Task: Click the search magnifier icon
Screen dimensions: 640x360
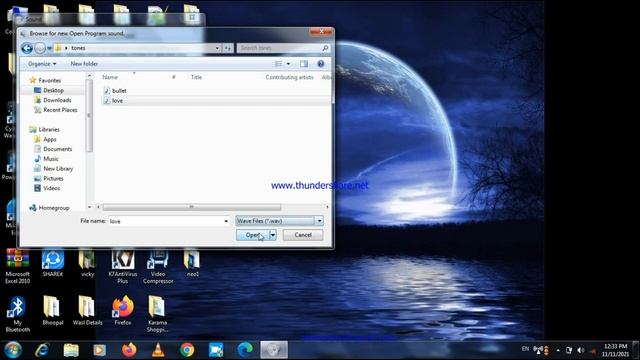Action: [x=325, y=48]
